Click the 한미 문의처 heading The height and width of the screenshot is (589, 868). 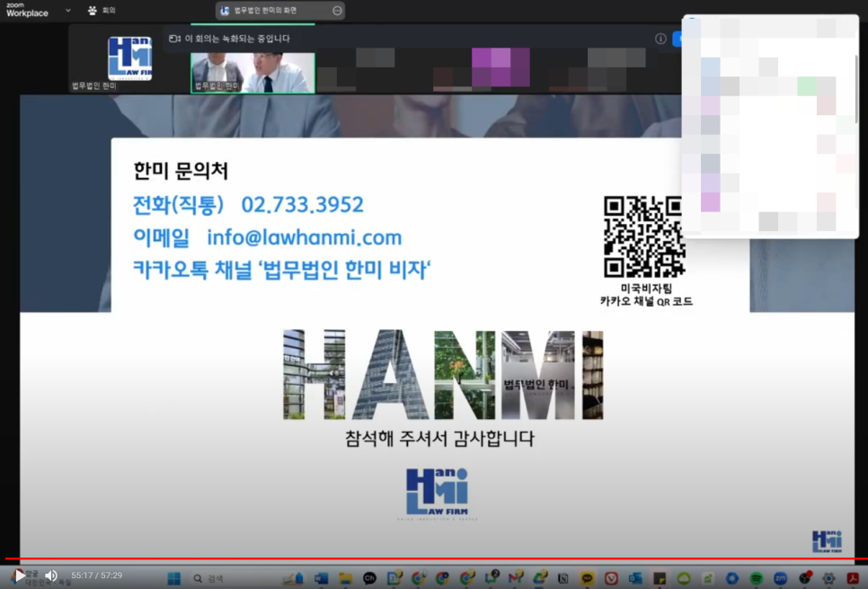tap(181, 171)
